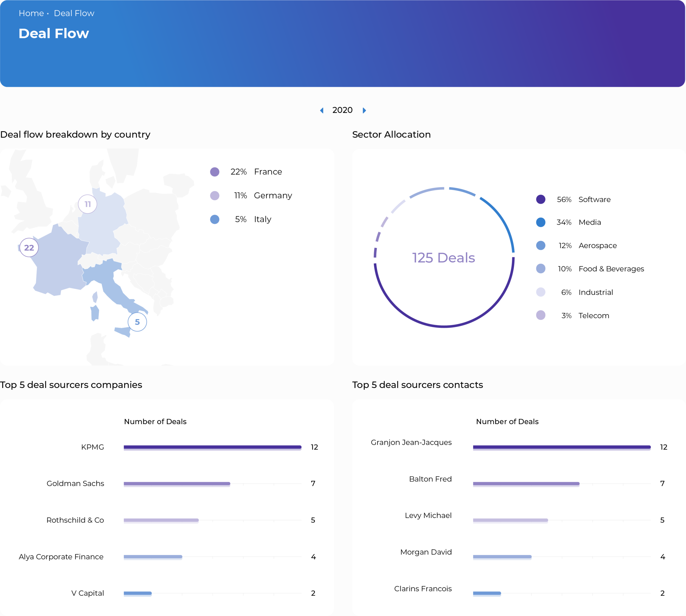
Task: Click the Aerospace sector legend dot
Action: pyautogui.click(x=541, y=245)
